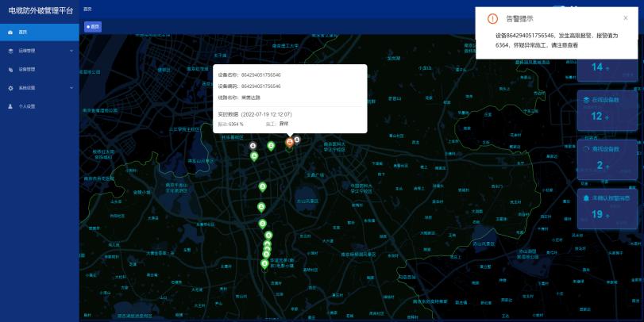Expand the 系统设置 submenu chevron

[71, 87]
